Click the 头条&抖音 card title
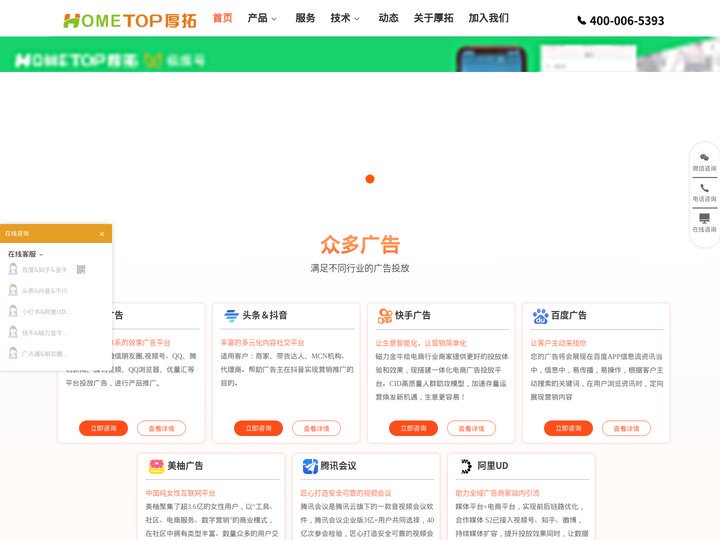This screenshot has width=720, height=540. (265, 315)
